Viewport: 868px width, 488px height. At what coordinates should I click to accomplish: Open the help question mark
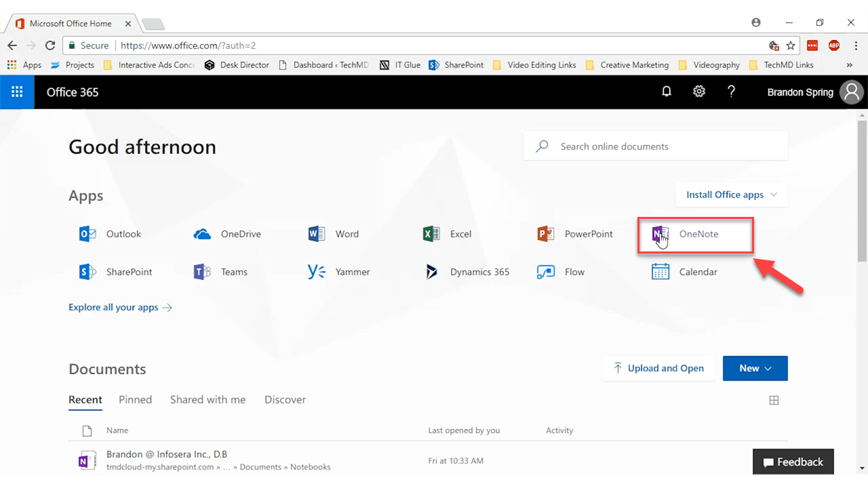(731, 91)
